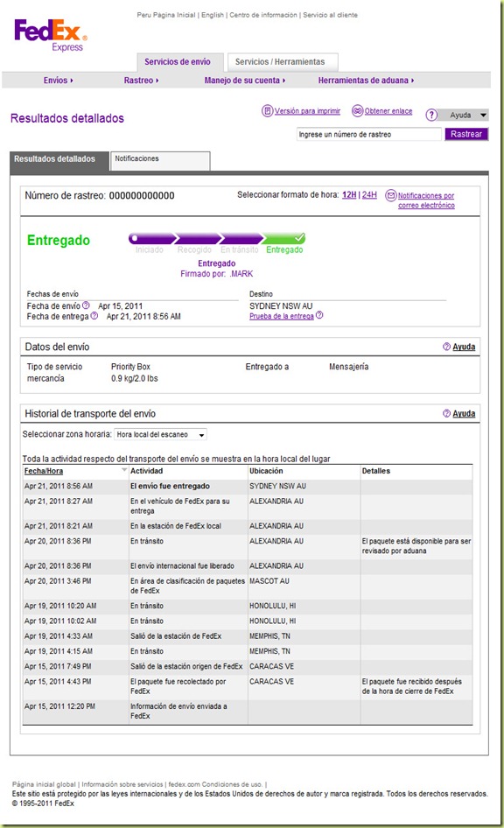
Task: Click Priority Box service type value
Action: pyautogui.click(x=130, y=367)
